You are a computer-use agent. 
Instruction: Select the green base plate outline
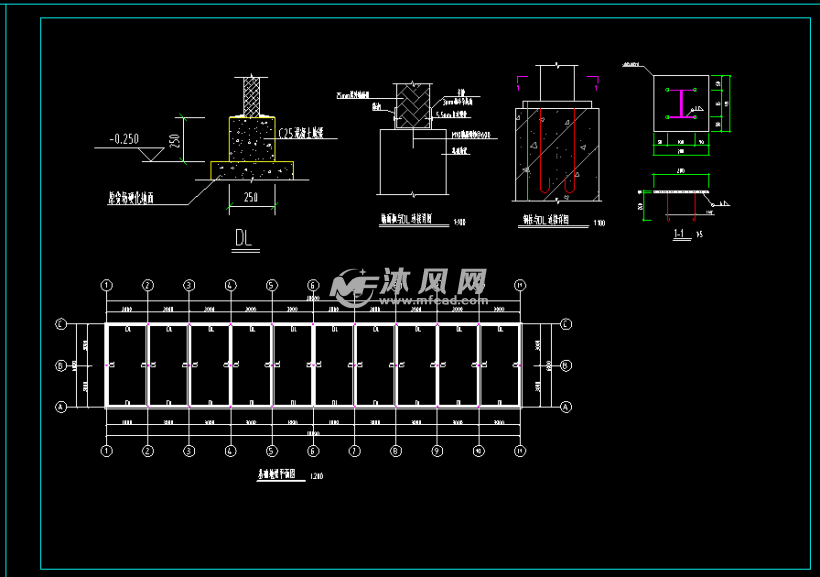tap(681, 103)
